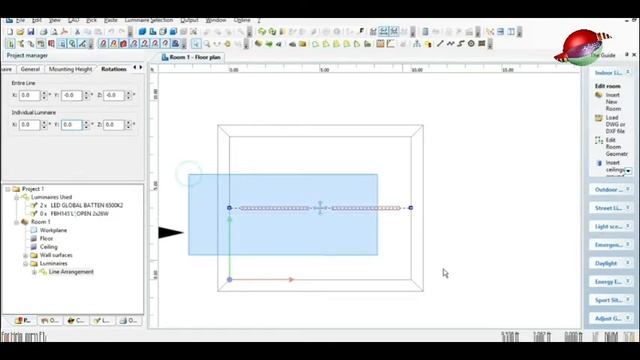Image resolution: width=640 pixels, height=360 pixels.
Task: Click the red-white windows icon second toolbar
Action: [x=51, y=44]
